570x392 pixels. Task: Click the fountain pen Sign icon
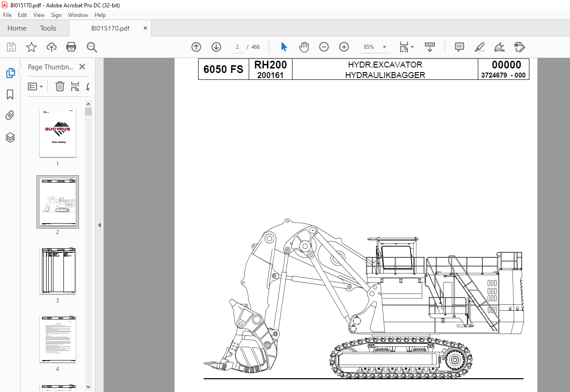(x=500, y=47)
